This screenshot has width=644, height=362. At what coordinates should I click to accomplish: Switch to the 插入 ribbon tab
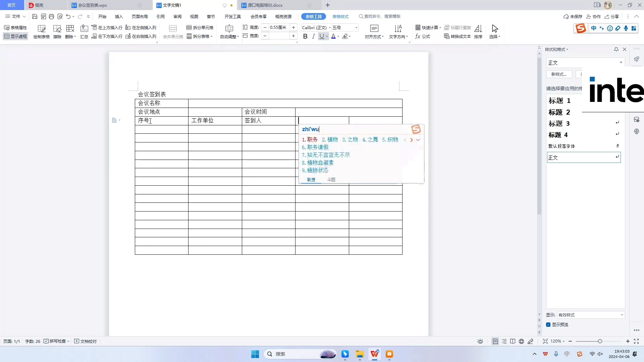[x=119, y=16]
